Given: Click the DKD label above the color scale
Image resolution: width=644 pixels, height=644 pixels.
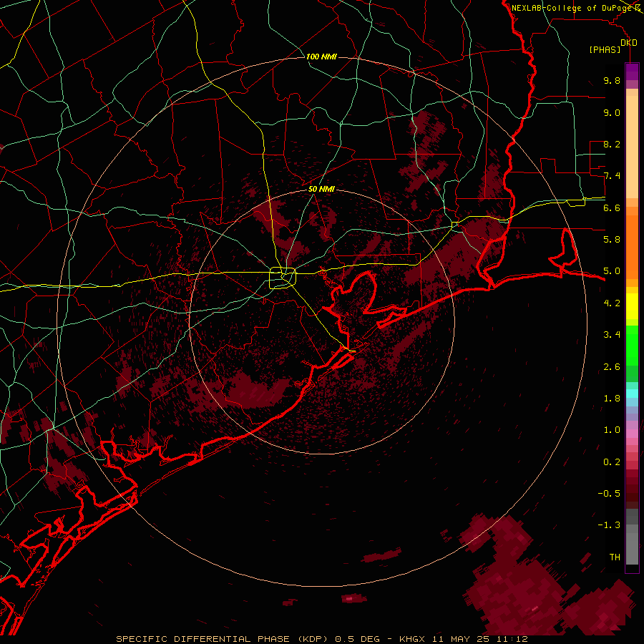Looking at the screenshot, I should tap(629, 43).
